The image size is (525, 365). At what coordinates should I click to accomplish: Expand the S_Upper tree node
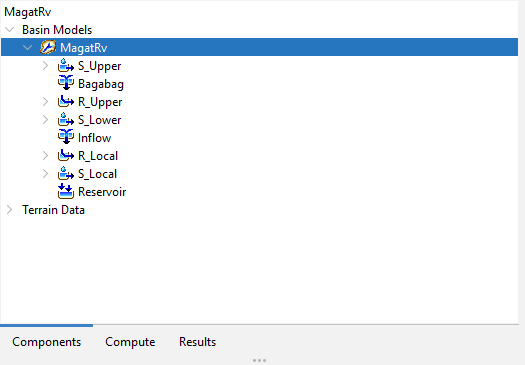pyautogui.click(x=46, y=66)
